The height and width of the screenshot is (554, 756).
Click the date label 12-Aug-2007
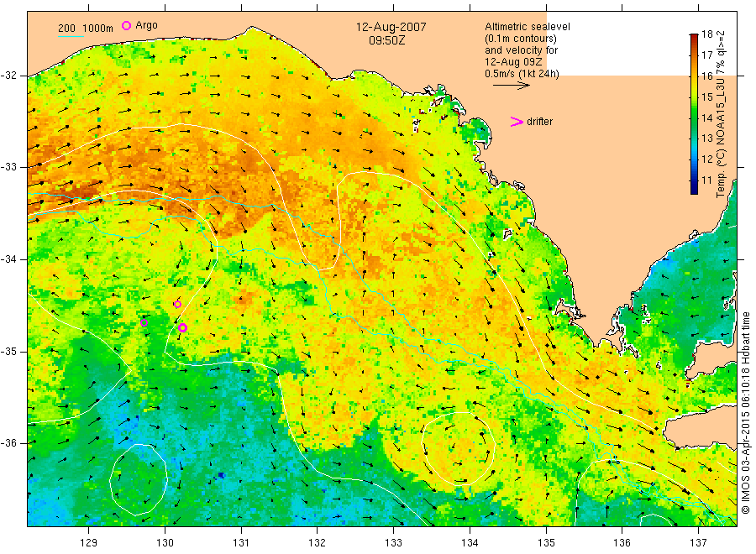[x=391, y=27]
